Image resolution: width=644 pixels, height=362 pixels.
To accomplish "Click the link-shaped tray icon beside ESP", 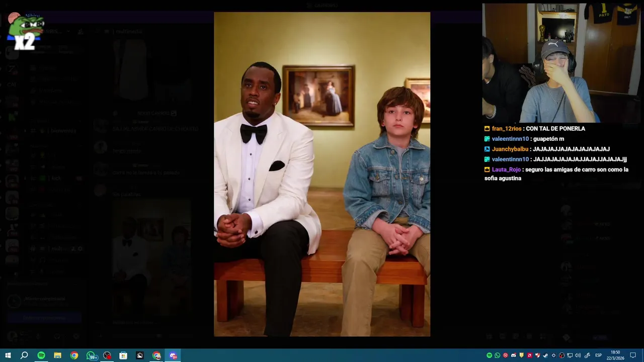I will [x=587, y=355].
